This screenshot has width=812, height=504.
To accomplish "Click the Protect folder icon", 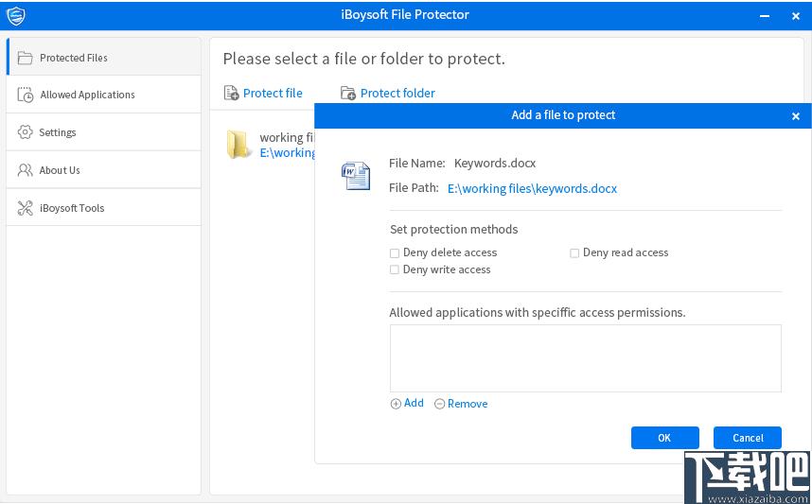I will [x=348, y=94].
